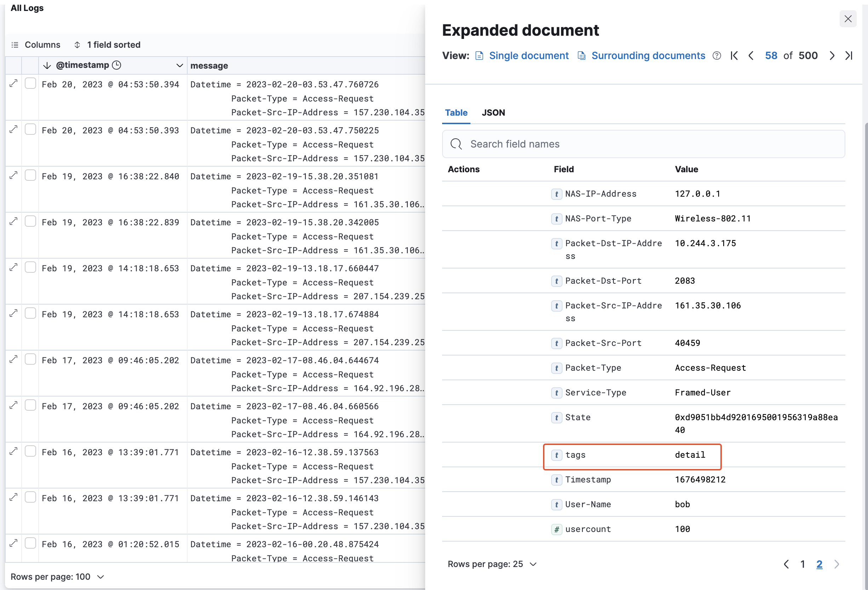This screenshot has width=868, height=590.
Task: Open the Surrounding documents link
Action: 648,56
